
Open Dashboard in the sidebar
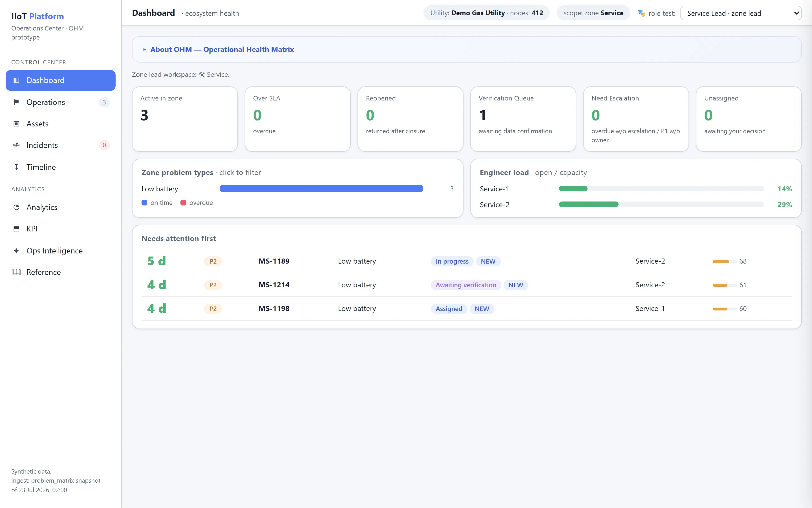click(x=60, y=80)
